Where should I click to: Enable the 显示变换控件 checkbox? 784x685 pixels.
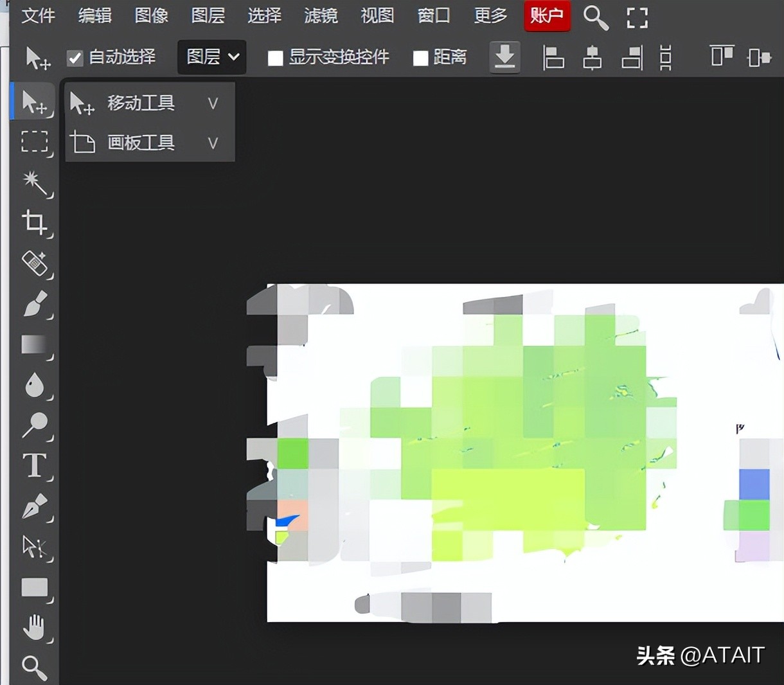(276, 57)
